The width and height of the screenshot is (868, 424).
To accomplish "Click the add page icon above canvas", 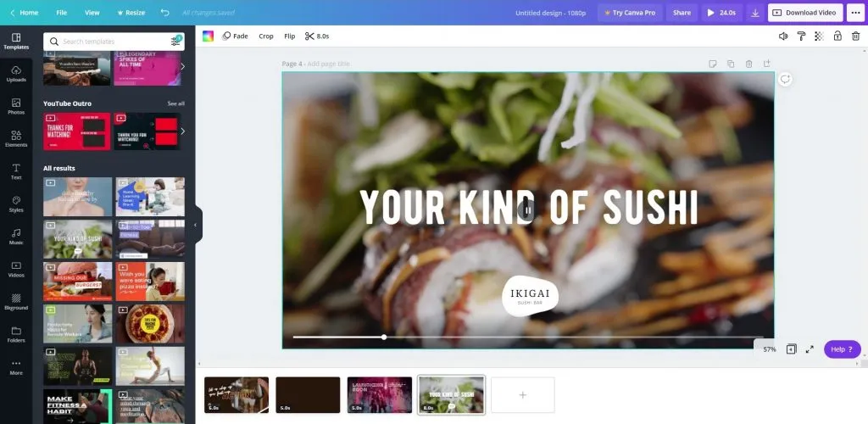I will coord(766,64).
